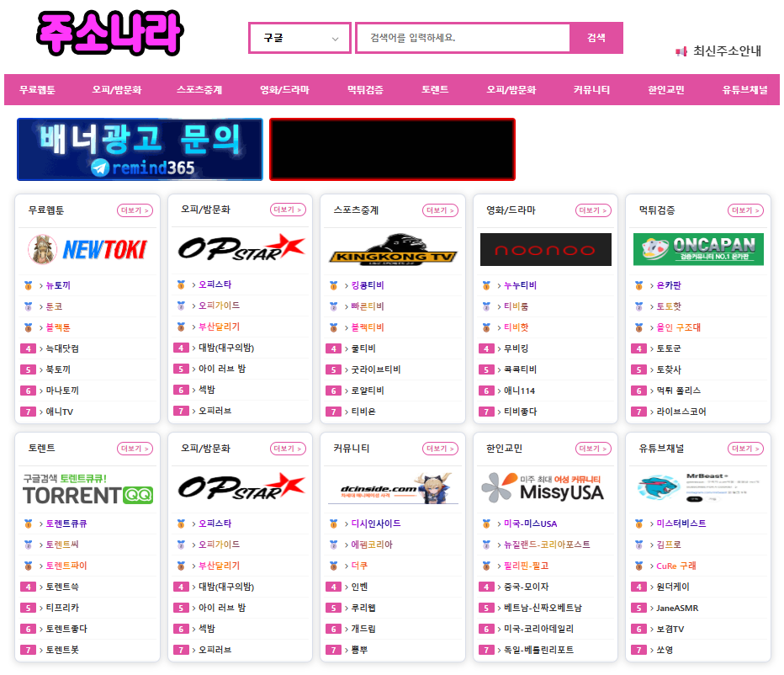Click the 검색 search button
This screenshot has width=784, height=675.
(x=596, y=38)
